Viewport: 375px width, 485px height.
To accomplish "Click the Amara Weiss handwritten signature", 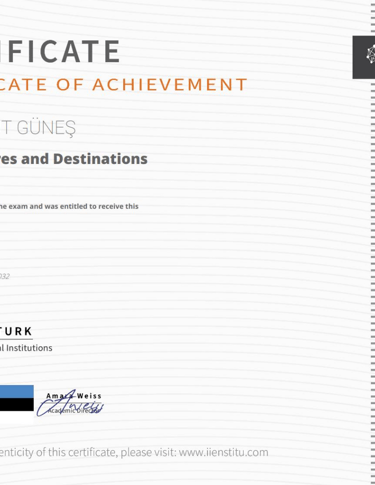I will pyautogui.click(x=70, y=403).
